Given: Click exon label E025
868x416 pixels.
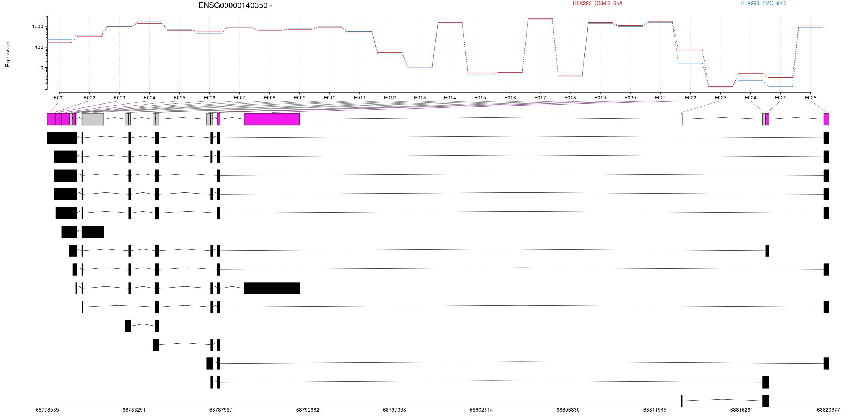Looking at the screenshot, I should click(x=780, y=98).
